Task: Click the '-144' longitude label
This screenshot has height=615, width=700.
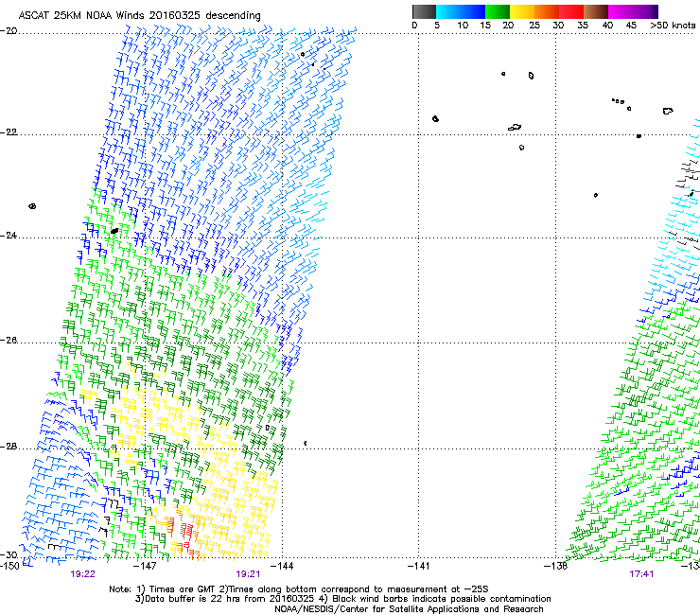Action: 282,566
